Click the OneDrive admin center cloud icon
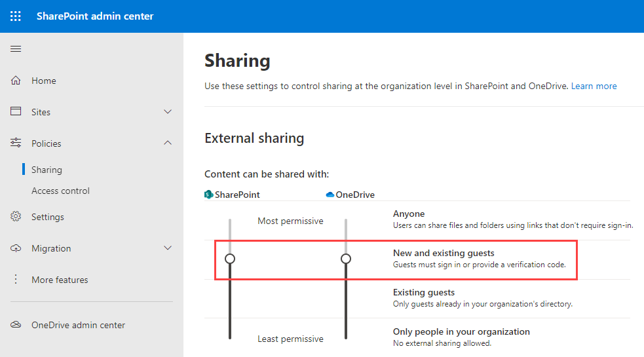The width and height of the screenshot is (644, 357). click(16, 324)
